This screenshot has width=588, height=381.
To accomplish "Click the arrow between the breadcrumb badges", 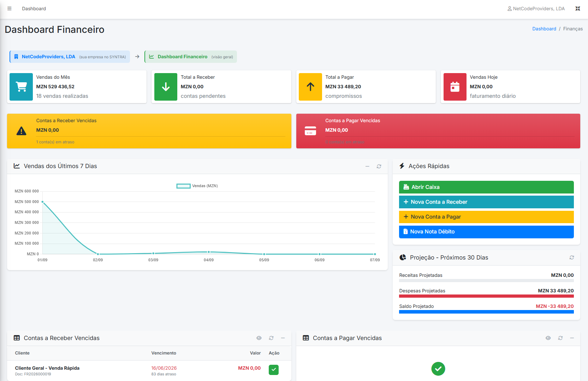I will [x=137, y=57].
